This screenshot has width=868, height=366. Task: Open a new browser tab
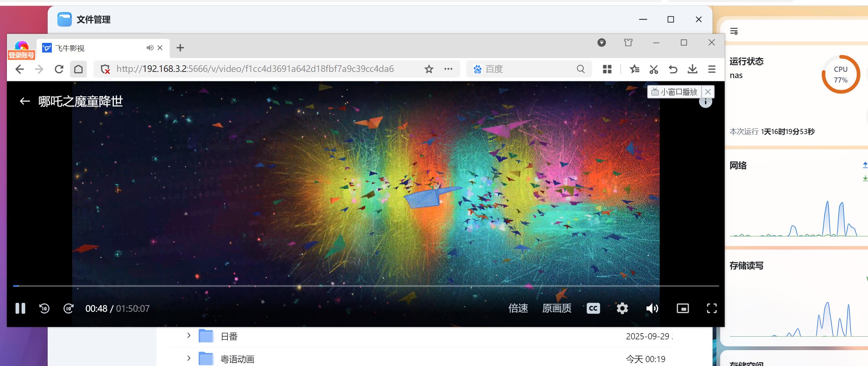pos(180,48)
